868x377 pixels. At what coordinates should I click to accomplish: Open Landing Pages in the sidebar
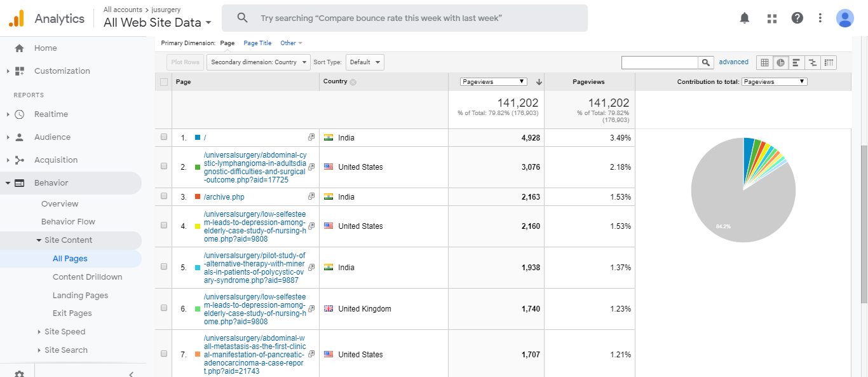(80, 295)
